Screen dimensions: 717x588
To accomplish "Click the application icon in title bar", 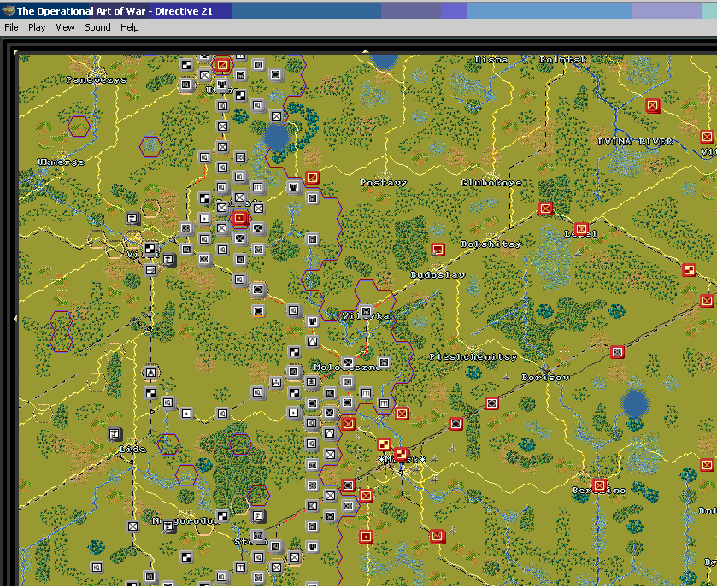I will (x=8, y=11).
